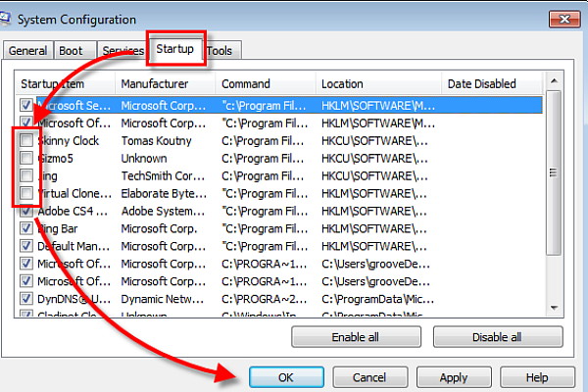Viewport: 588px width, 392px height.
Task: Click the Default Man... item name
Action: click(x=73, y=246)
